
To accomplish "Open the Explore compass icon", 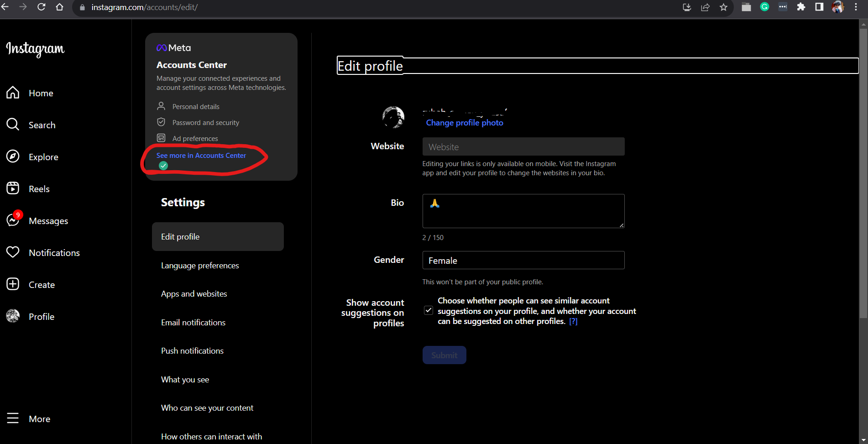I will 13,157.
